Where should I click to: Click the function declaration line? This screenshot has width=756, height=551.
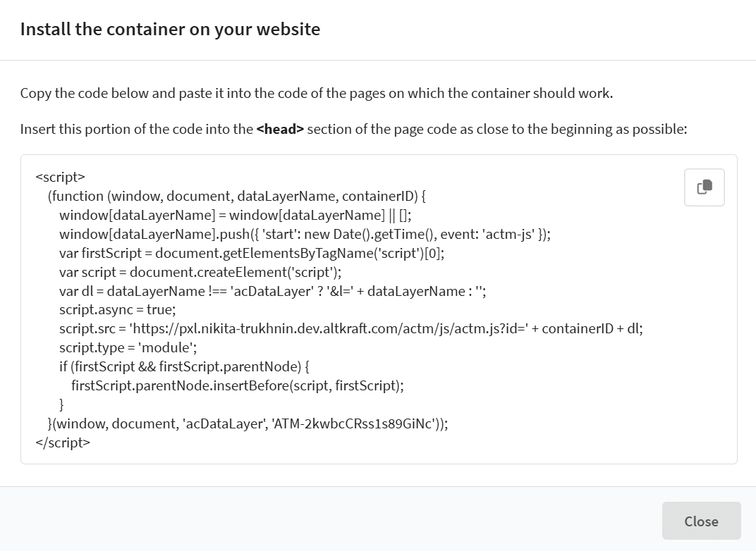coord(237,196)
